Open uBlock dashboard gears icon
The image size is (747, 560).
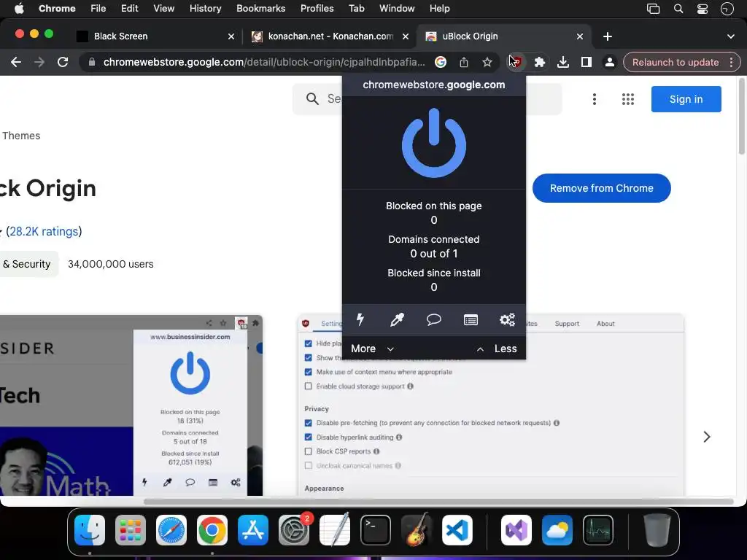tap(508, 319)
